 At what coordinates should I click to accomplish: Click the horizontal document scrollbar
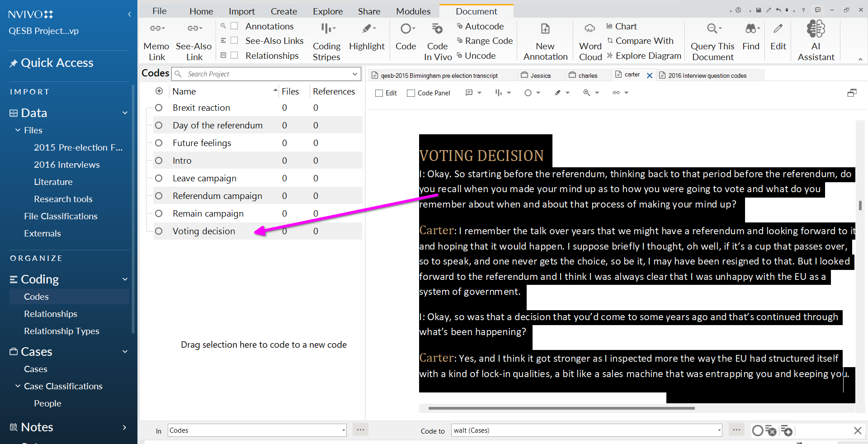(x=561, y=408)
